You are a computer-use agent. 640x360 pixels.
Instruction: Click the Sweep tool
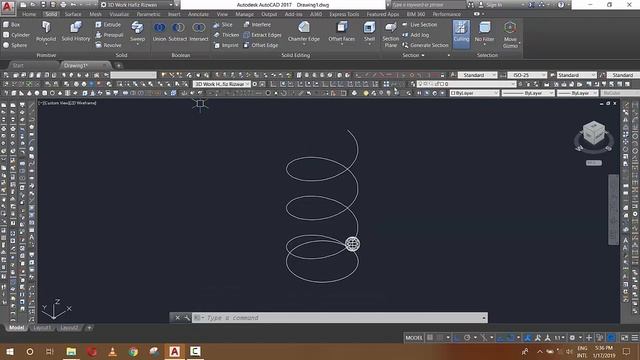tap(137, 32)
